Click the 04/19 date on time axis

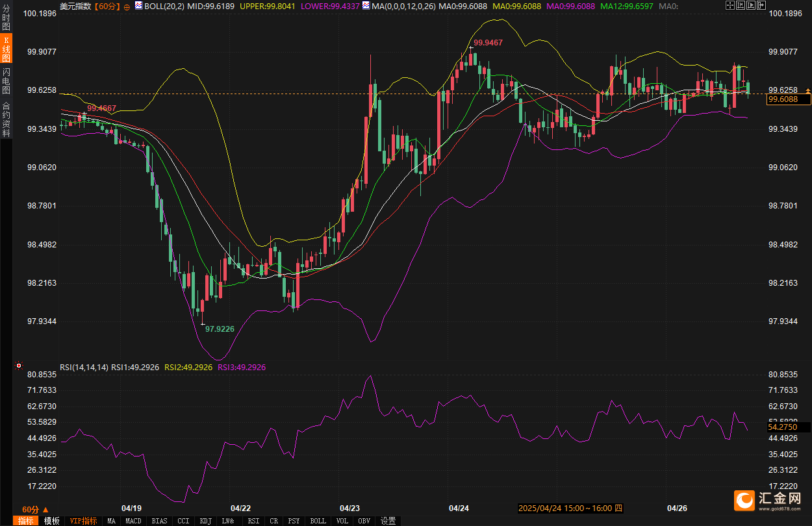132,508
